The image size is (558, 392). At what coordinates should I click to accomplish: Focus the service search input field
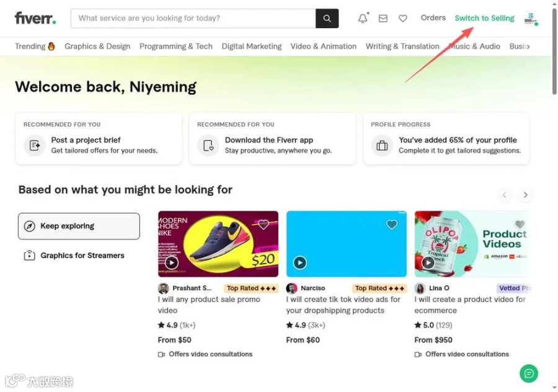193,18
